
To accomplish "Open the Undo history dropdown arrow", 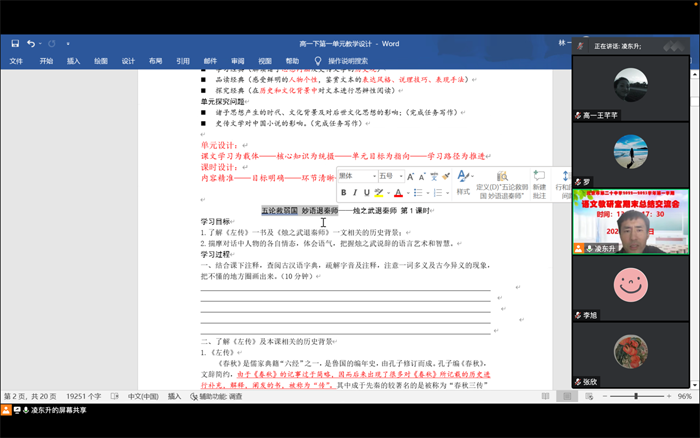I will click(40, 44).
